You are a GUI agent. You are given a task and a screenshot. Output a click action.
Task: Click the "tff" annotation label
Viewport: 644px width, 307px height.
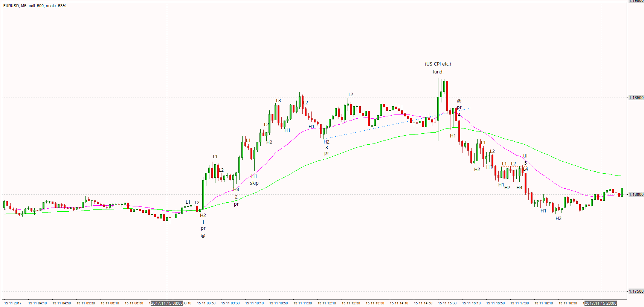(525, 156)
